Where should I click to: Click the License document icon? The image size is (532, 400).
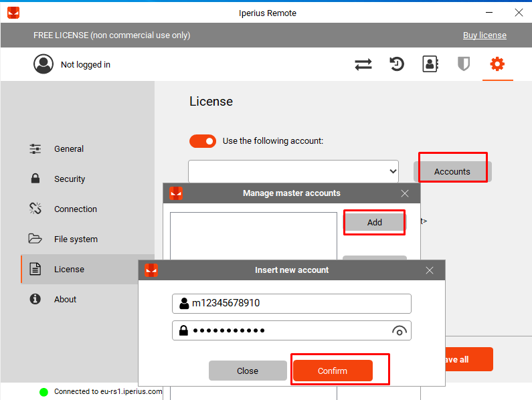(x=35, y=269)
